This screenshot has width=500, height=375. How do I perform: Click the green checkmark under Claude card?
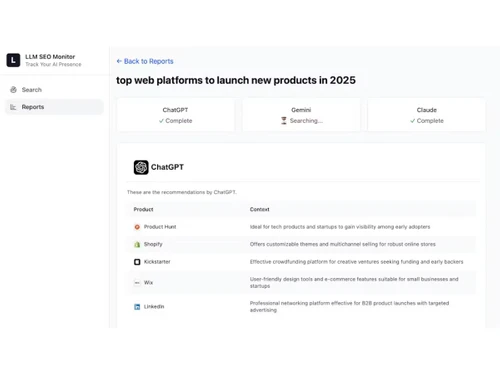point(413,121)
